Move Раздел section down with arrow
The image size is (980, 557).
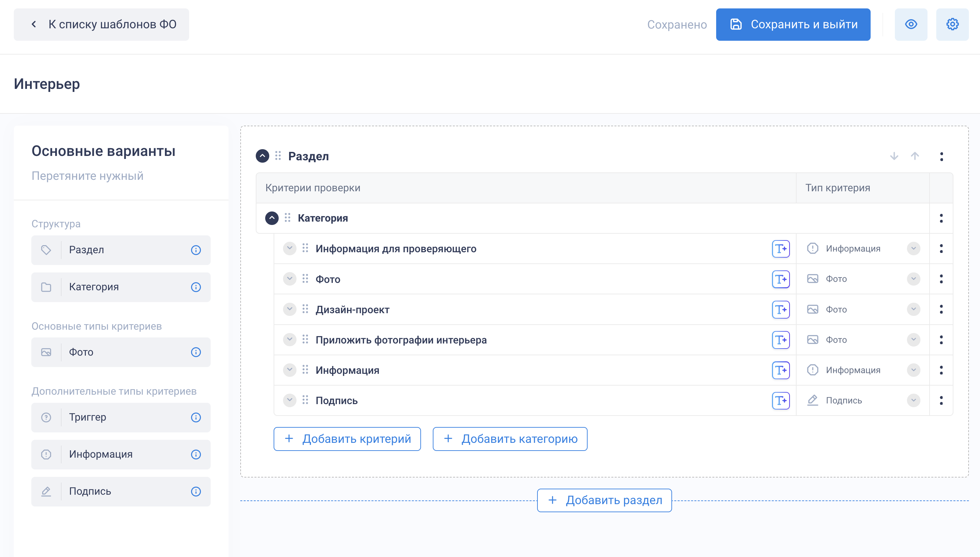(x=894, y=156)
